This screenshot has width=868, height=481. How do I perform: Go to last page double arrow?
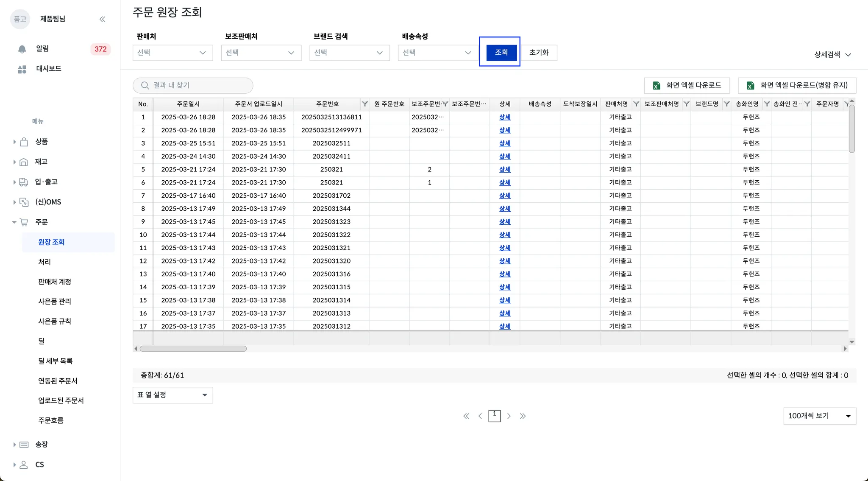pos(523,416)
